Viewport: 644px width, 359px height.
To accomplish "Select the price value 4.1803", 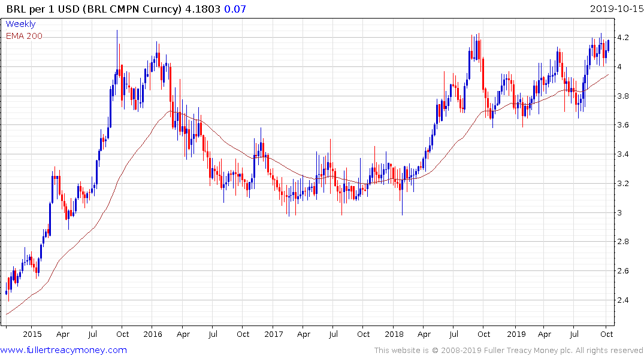I will [202, 9].
